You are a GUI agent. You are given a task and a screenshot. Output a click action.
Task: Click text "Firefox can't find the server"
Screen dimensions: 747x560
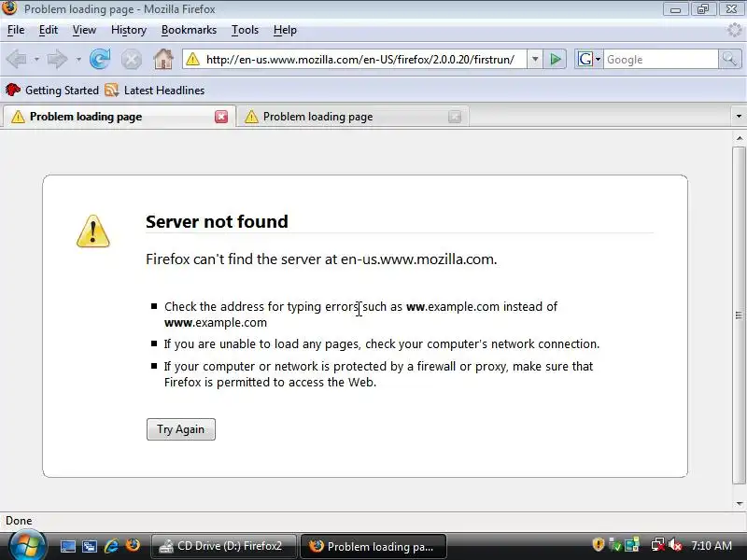[x=234, y=259]
